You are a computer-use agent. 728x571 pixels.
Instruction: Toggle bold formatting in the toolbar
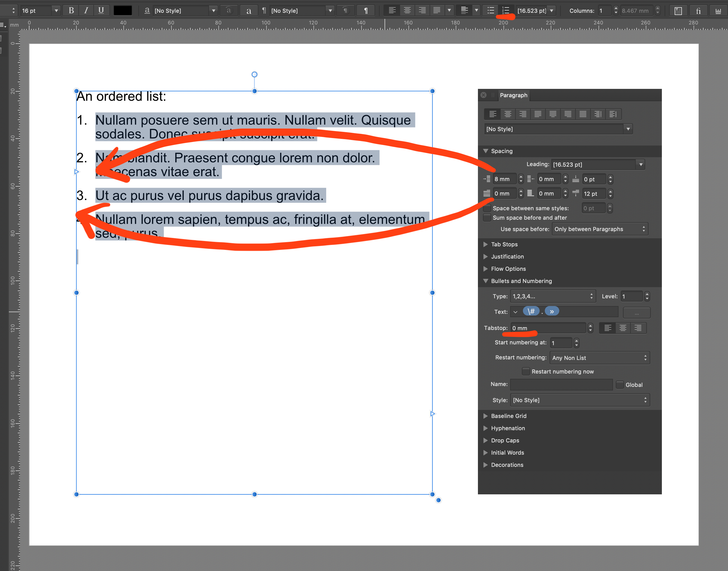tap(71, 10)
